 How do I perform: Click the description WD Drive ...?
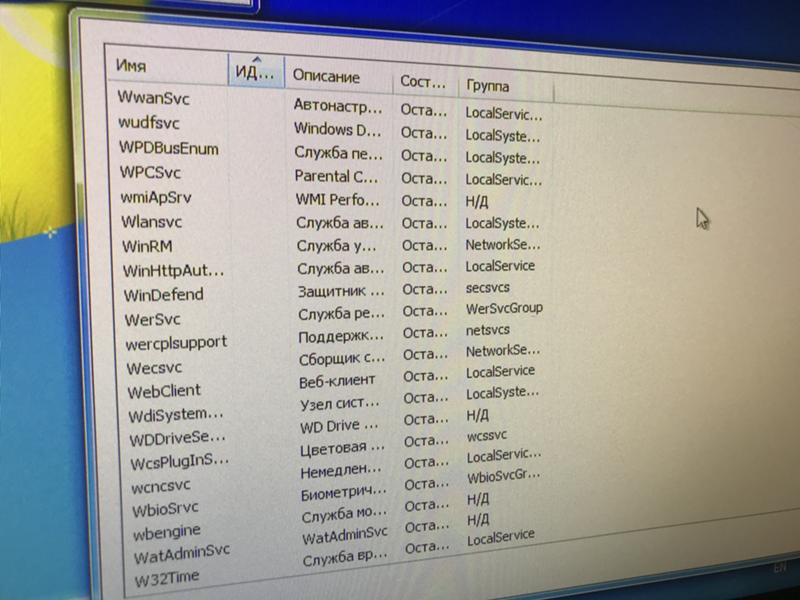pyautogui.click(x=339, y=426)
